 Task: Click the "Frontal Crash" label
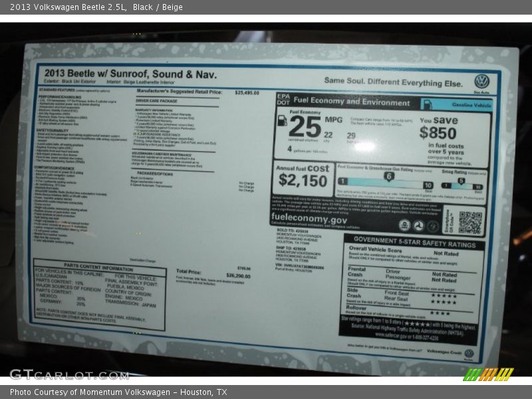(356, 271)
